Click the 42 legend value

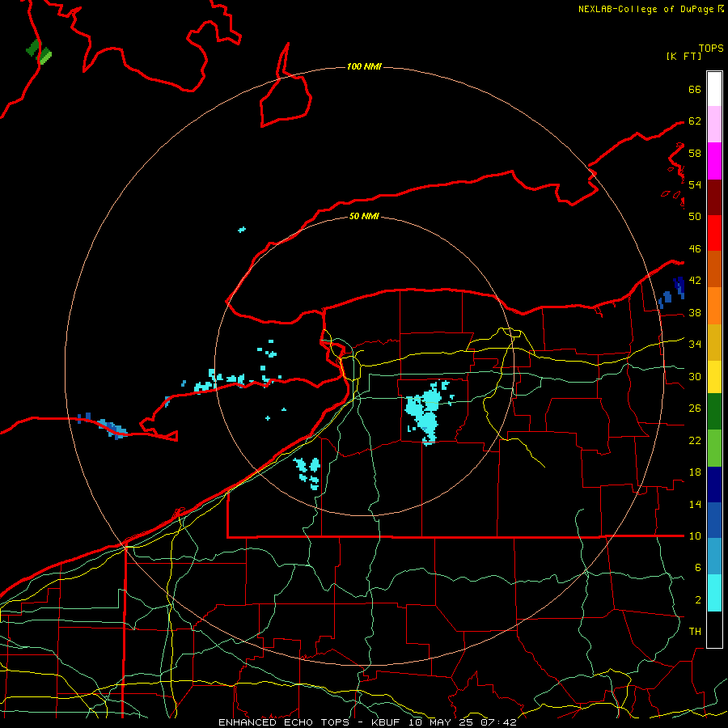(x=695, y=281)
